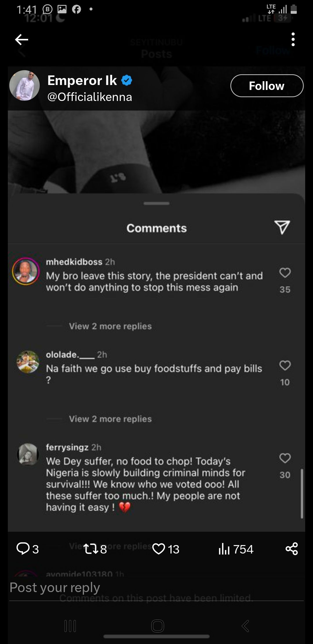Open the @Officialikenna profile handle

coord(90,97)
